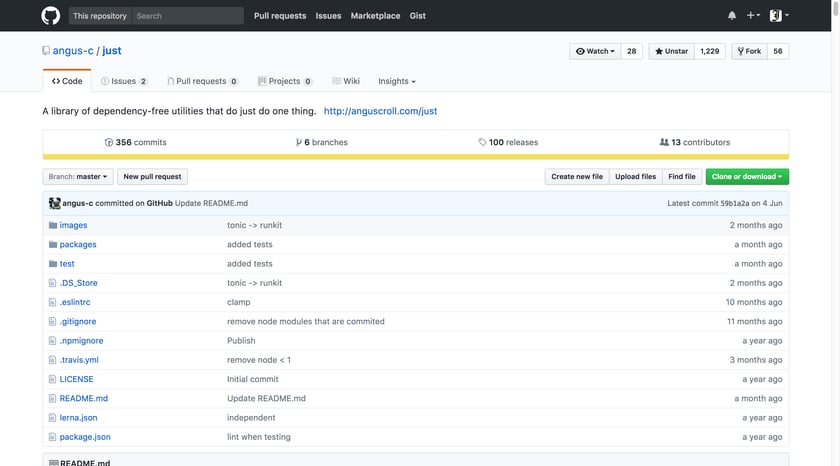Screen dimensions: 840x466
Task: Select the Code tab
Action: coord(67,81)
